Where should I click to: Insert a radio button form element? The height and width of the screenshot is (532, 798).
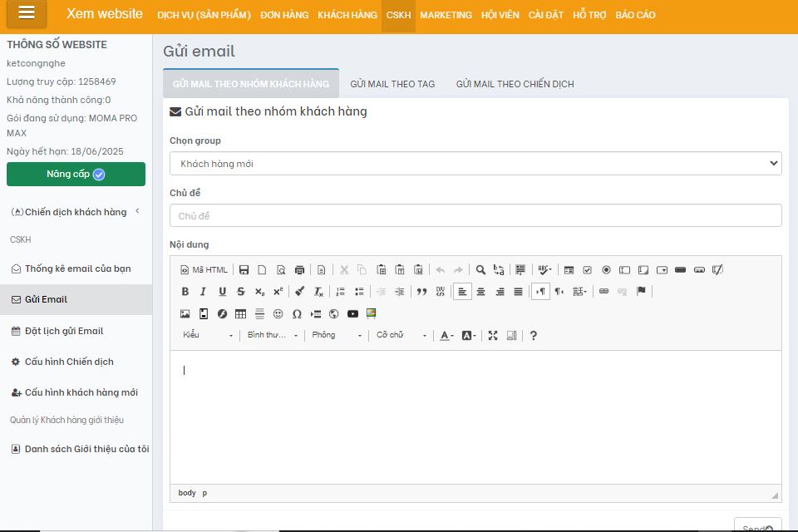pos(606,270)
